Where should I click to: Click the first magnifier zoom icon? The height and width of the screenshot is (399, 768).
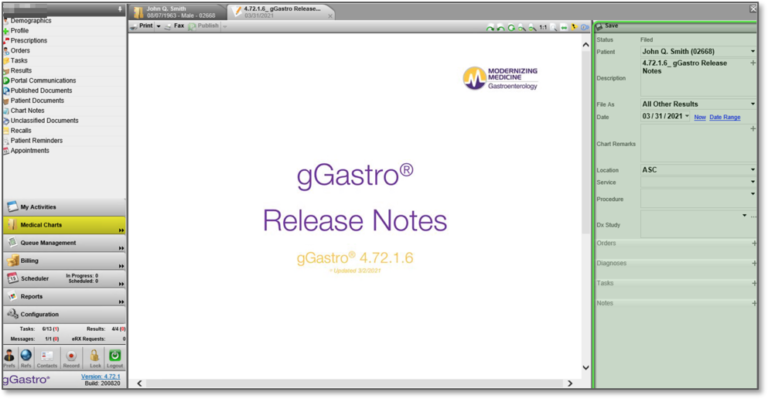click(x=522, y=28)
